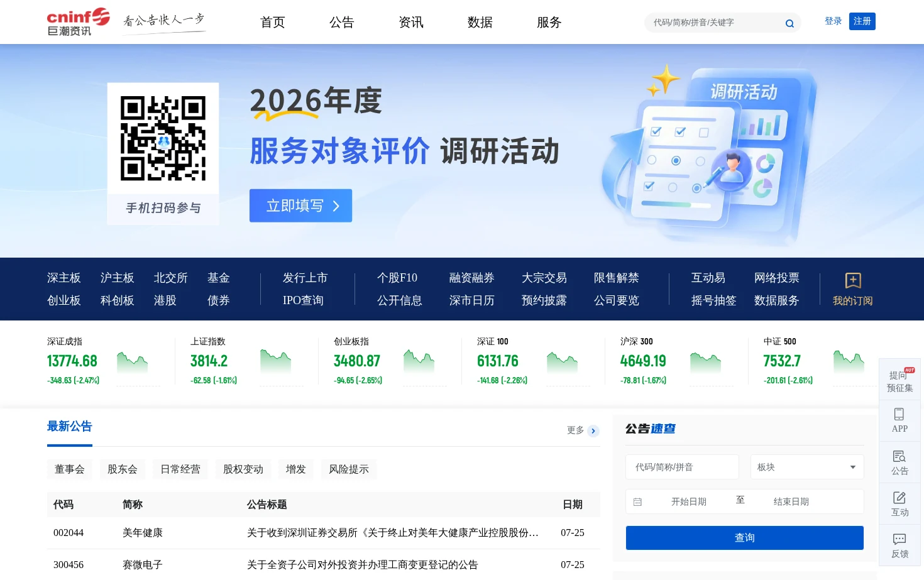
Task: Open 反馈 sidebar icon
Action: (899, 539)
